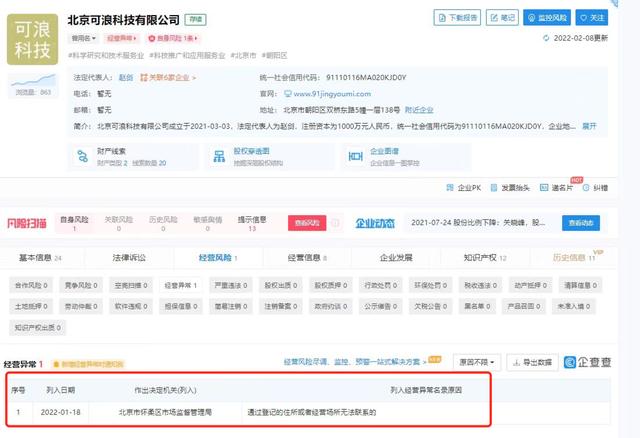The width and height of the screenshot is (640, 438).
Task: Click the red 查看风险 button
Action: coord(307,223)
